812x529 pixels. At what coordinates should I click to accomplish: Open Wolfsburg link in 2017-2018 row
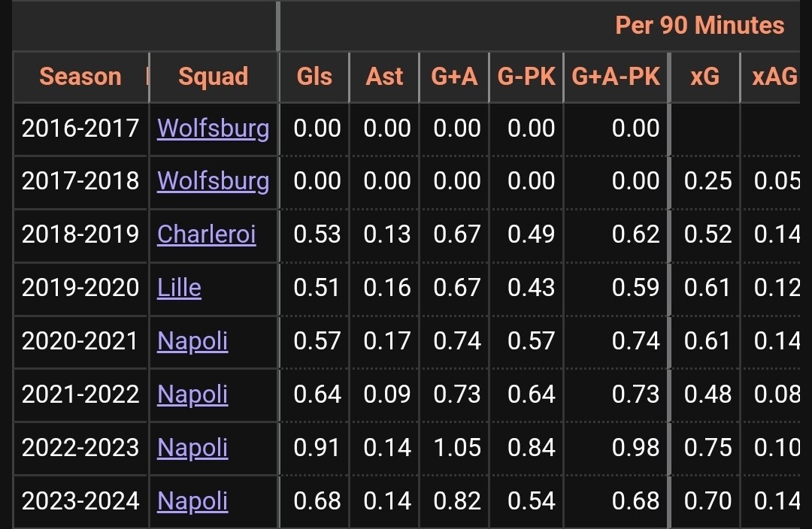pyautogui.click(x=213, y=181)
